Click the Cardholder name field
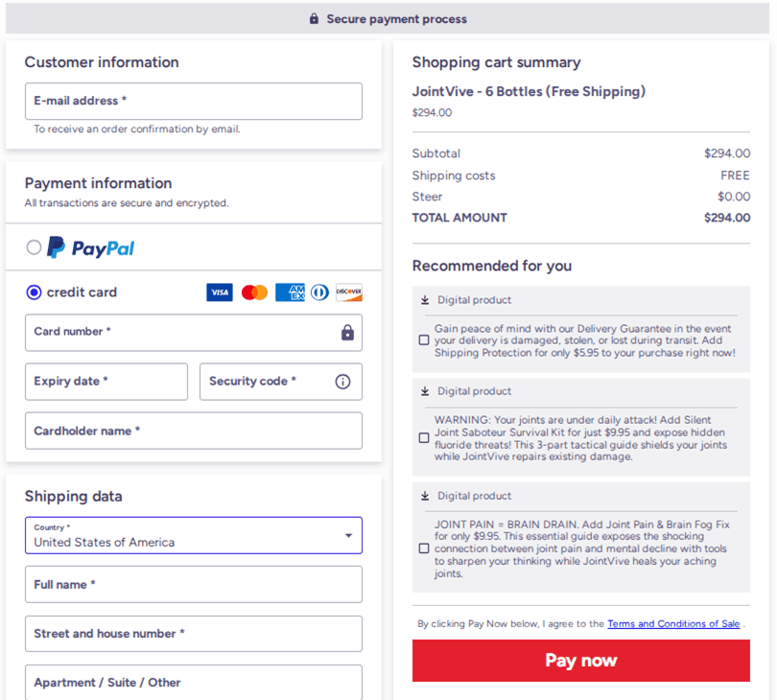This screenshot has width=777, height=700. pos(193,431)
